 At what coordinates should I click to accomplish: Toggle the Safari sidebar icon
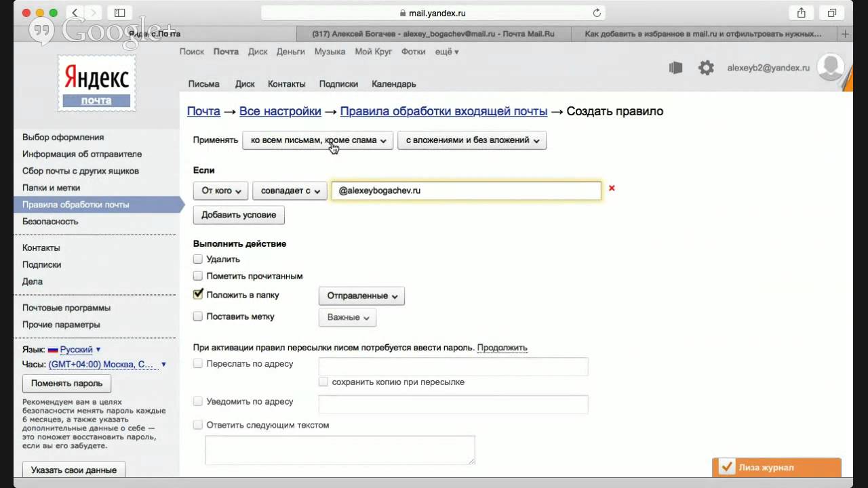pos(119,13)
